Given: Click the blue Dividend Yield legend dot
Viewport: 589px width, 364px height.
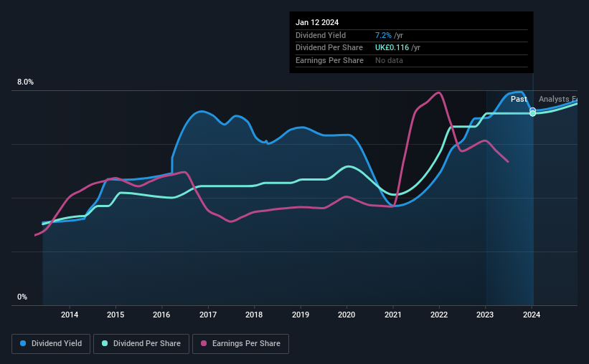Looking at the screenshot, I should (23, 343).
